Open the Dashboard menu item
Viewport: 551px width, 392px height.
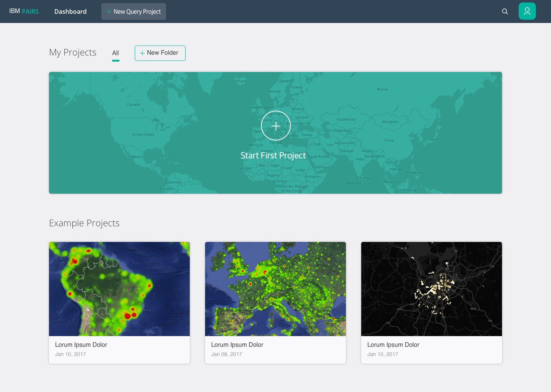tap(70, 11)
